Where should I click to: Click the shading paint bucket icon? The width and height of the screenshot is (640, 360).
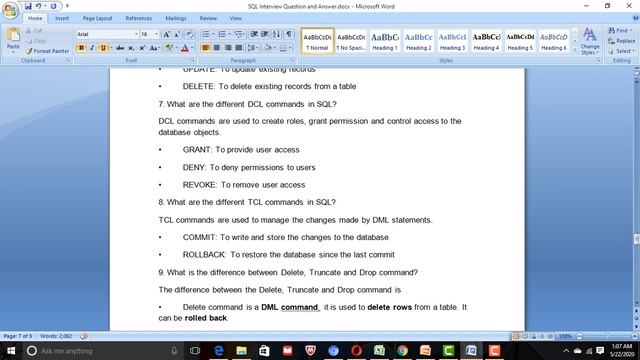268,48
